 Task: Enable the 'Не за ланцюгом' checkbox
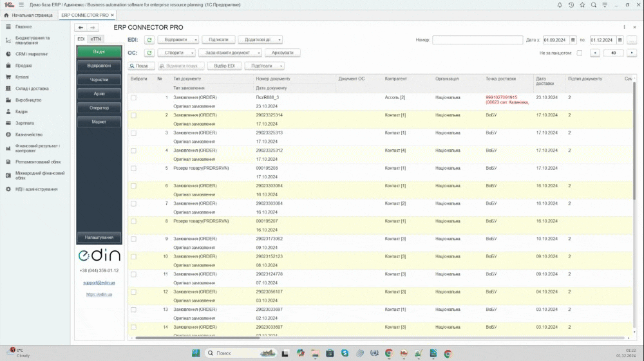pos(579,53)
